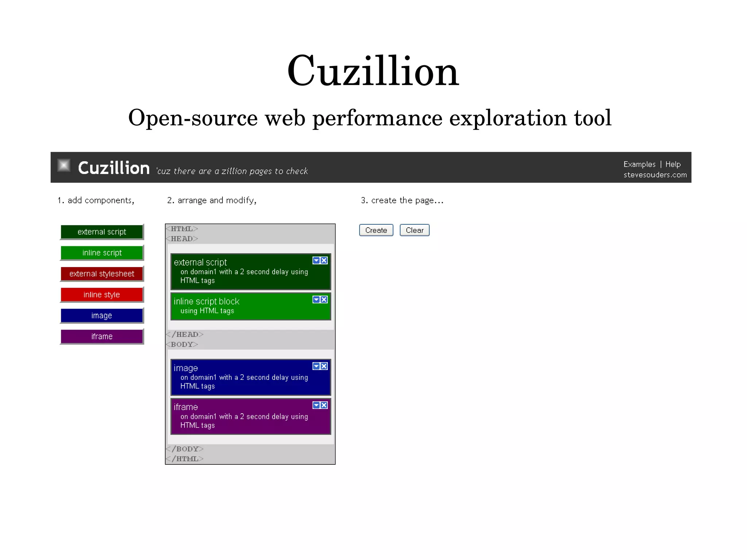Select the external script block in HEAD

pyautogui.click(x=251, y=271)
